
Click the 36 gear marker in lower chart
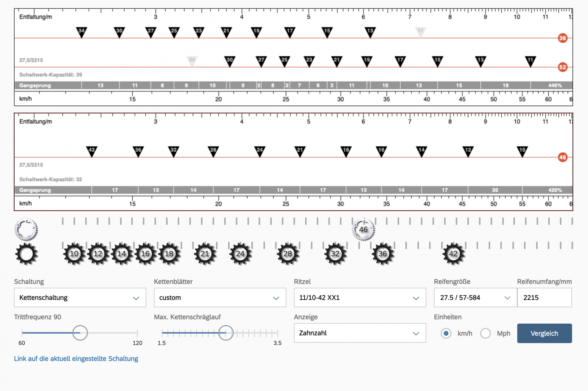pyautogui.click(x=138, y=151)
